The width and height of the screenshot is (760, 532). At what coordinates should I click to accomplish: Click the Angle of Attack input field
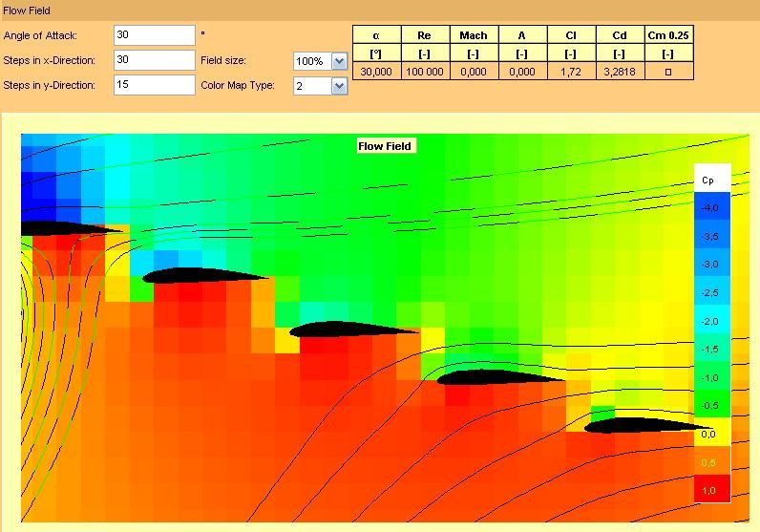(154, 35)
